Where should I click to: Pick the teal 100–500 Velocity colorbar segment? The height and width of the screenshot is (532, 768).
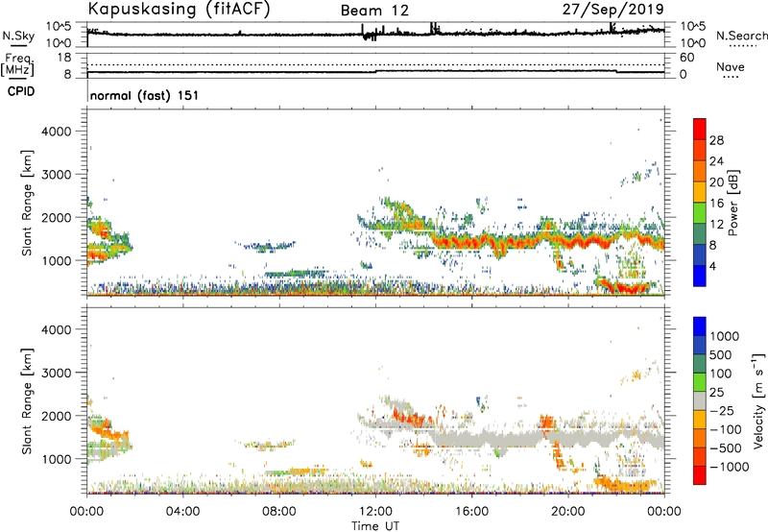pyautogui.click(x=700, y=364)
